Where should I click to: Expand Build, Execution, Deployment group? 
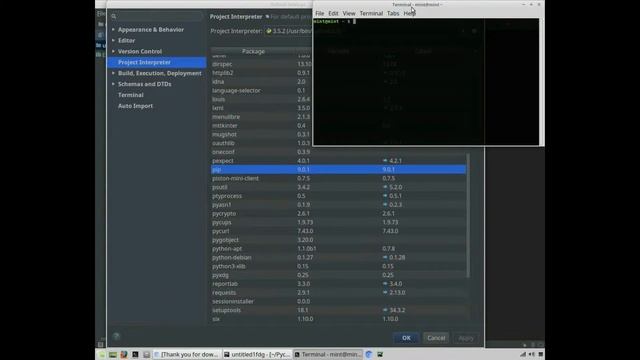click(x=113, y=73)
